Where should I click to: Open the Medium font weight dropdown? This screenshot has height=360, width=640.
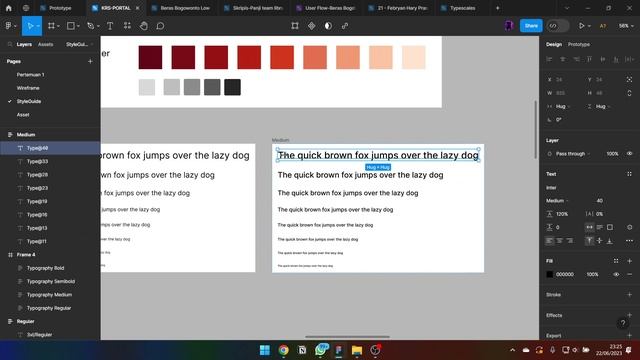point(558,200)
